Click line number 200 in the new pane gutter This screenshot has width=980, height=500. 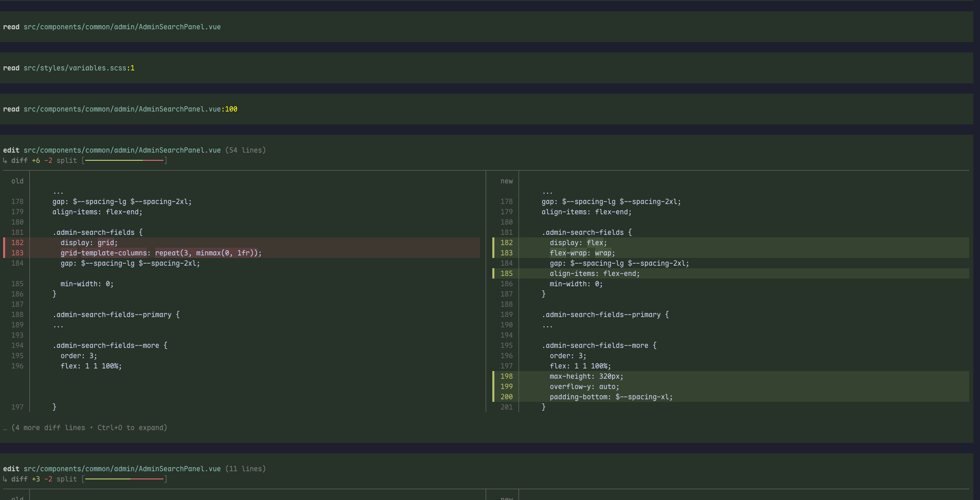click(x=507, y=397)
